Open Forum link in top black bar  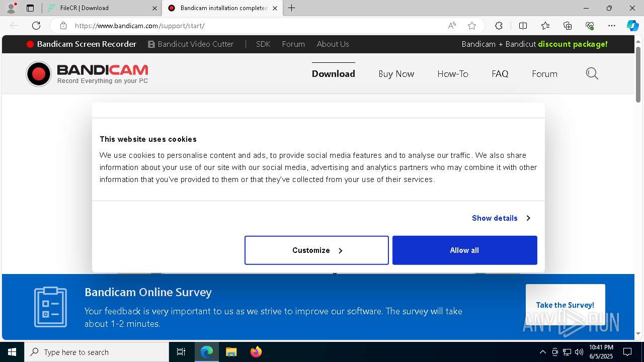click(293, 44)
